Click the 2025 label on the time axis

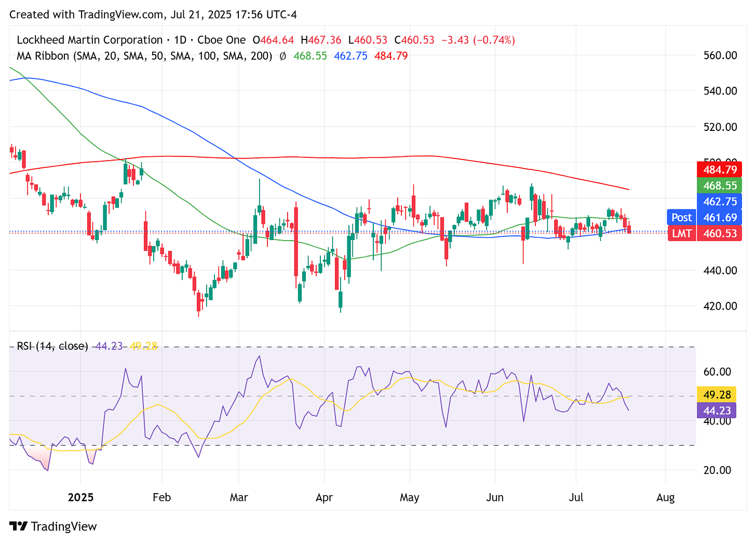coord(80,497)
